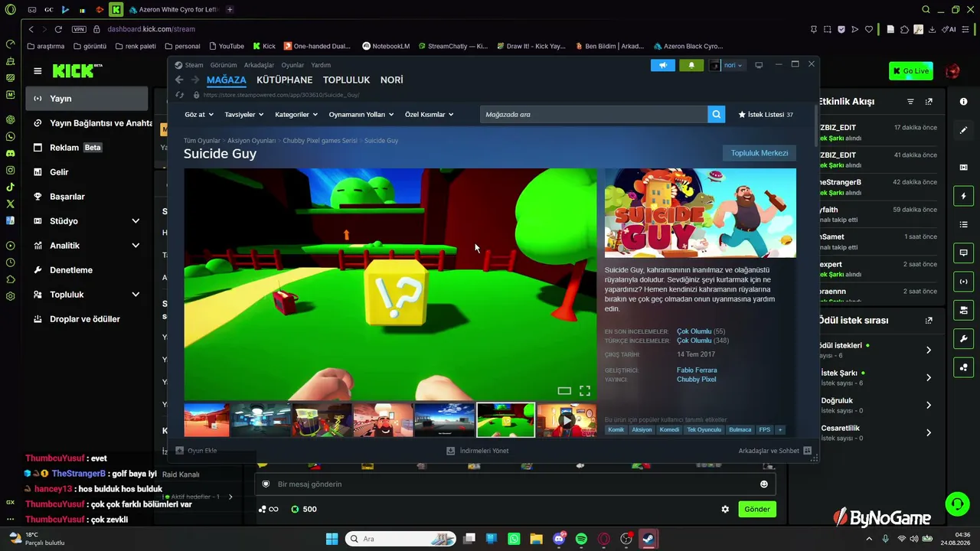Click the Topluluk Merkezi button
The height and width of the screenshot is (551, 980).
pyautogui.click(x=759, y=153)
